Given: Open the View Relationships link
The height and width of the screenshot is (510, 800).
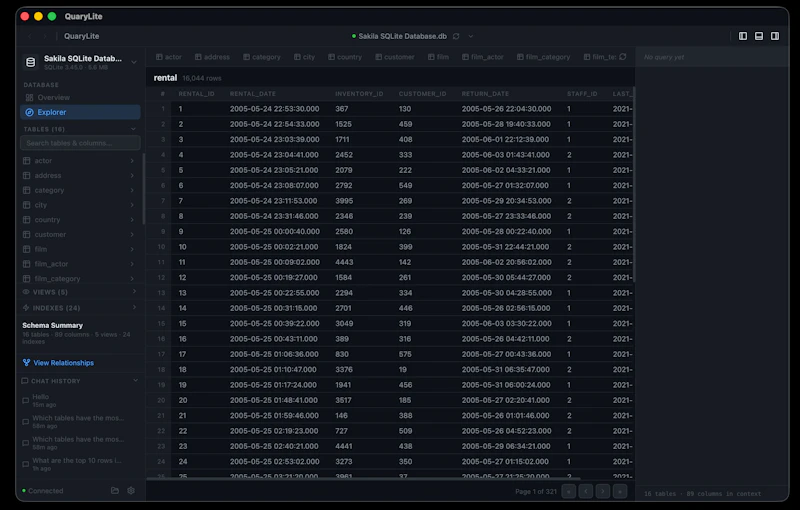Looking at the screenshot, I should (58, 363).
